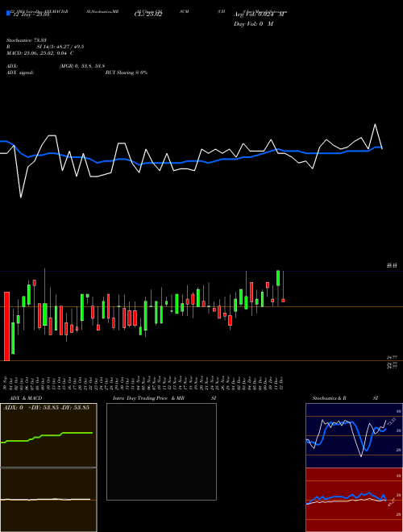Select the 'Day Vol: 0 M' text
Screen dimensions: 403x532
pos(253,24)
